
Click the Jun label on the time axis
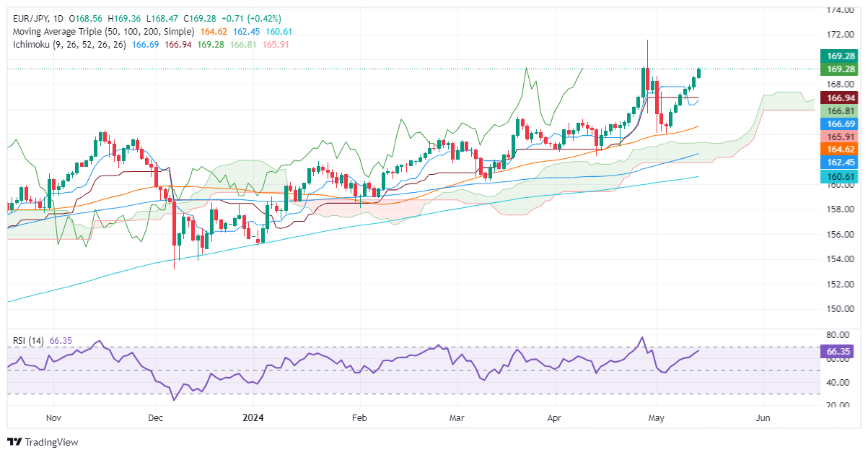point(762,418)
